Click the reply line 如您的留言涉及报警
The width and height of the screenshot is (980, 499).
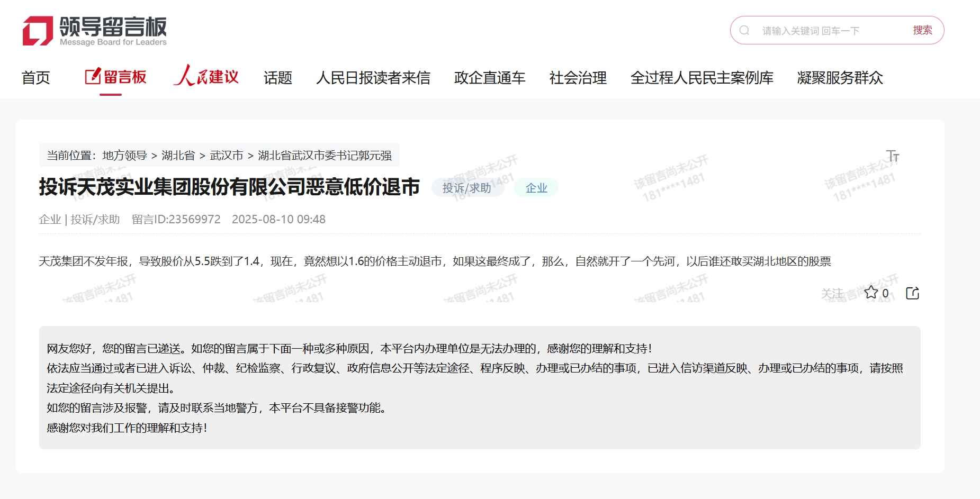[x=217, y=408]
